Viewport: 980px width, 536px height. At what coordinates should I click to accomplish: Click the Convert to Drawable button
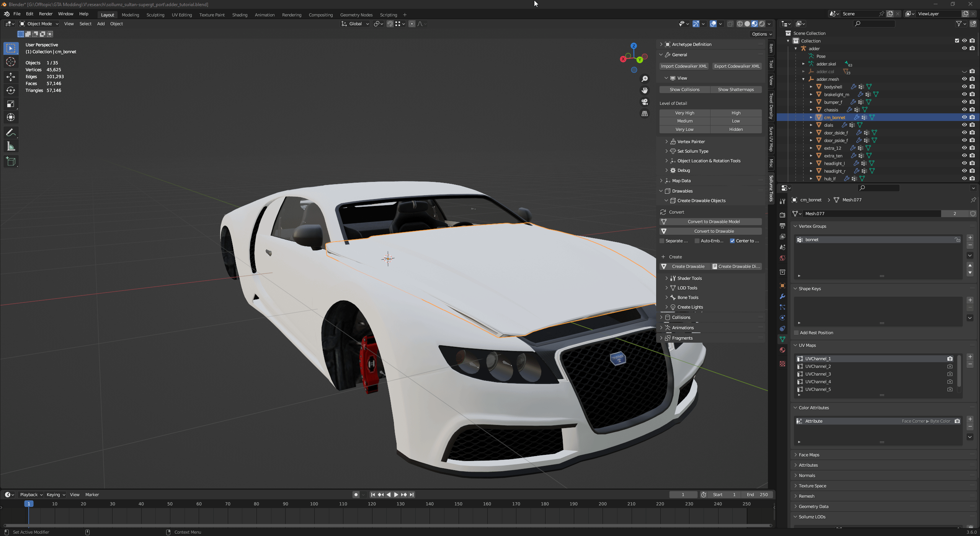tap(714, 231)
